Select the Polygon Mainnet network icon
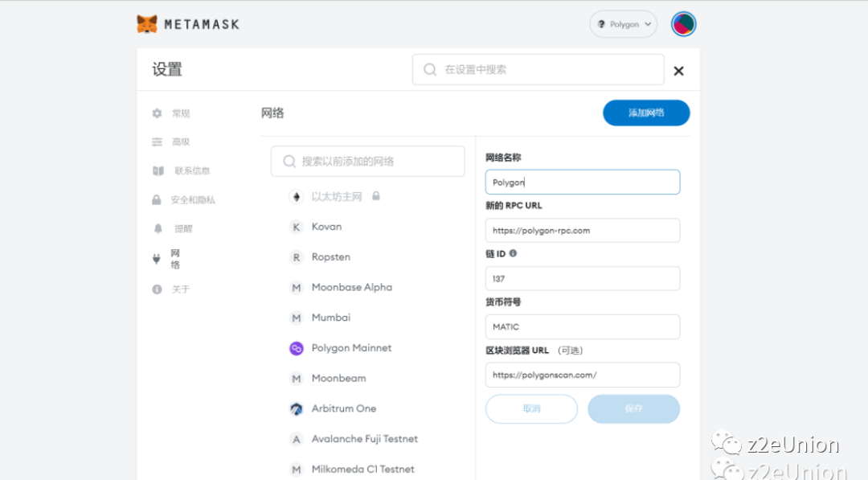 click(x=297, y=347)
